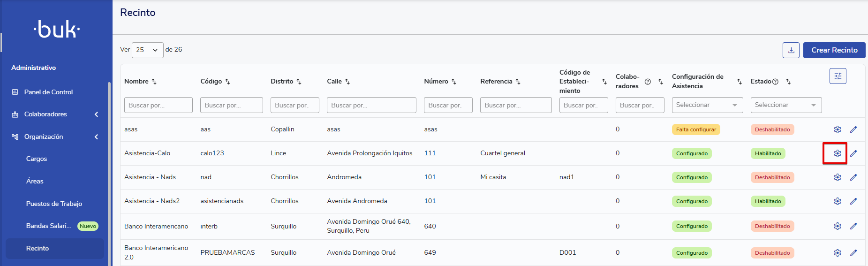Open Configuración de Asistencia filter dropdown
The image size is (868, 266).
tap(707, 105)
